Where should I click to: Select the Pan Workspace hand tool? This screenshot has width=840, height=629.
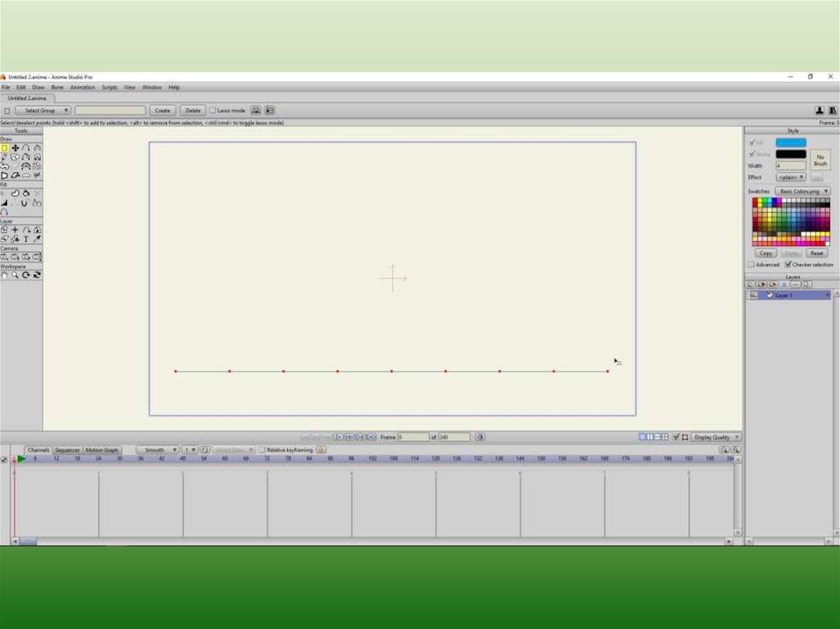click(5, 275)
